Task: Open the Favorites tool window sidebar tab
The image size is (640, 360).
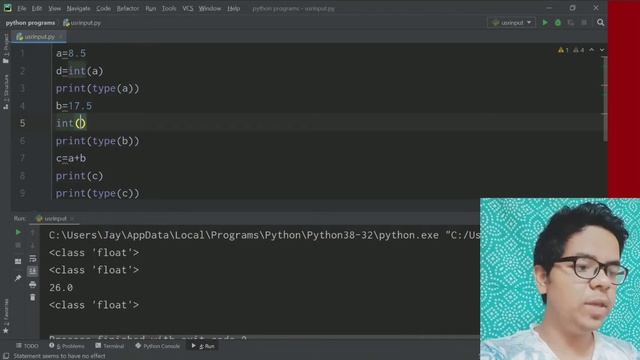Action: (6, 316)
